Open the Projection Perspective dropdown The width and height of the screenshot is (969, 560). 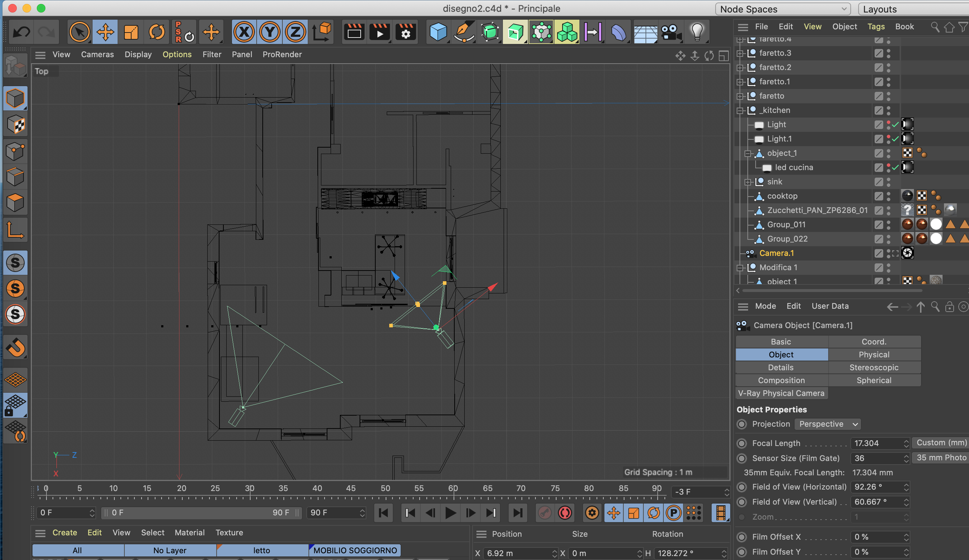(x=827, y=424)
